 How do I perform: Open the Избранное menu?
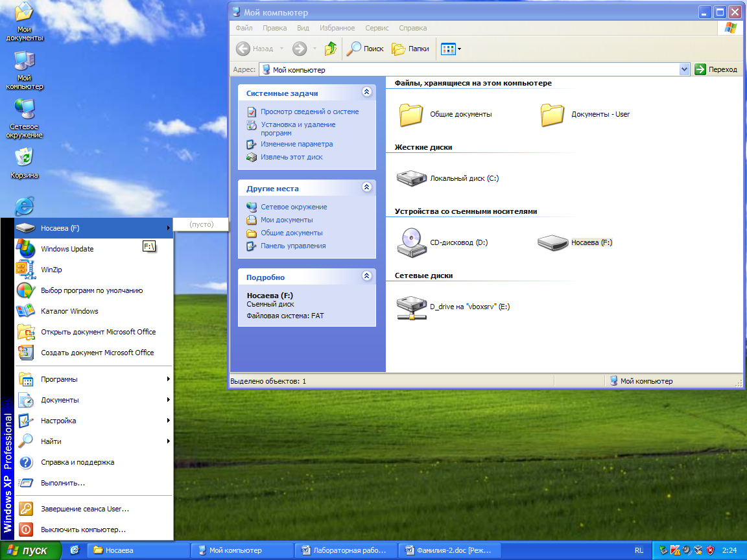337,28
